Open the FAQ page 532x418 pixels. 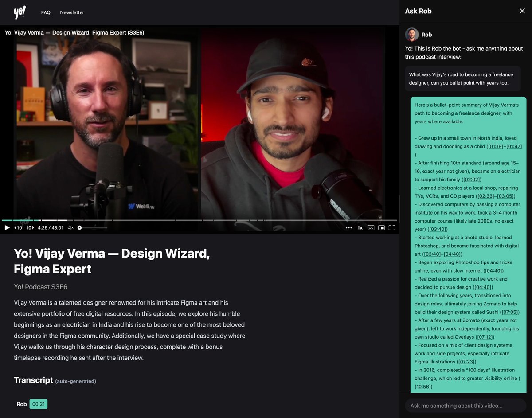click(x=46, y=12)
